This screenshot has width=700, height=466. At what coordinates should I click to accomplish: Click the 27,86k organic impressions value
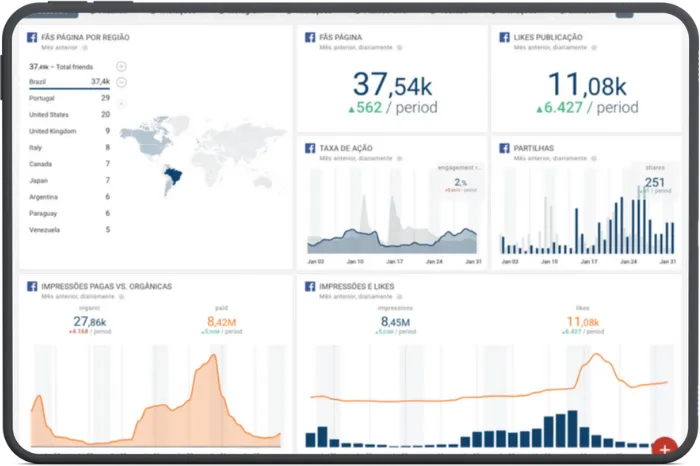coord(90,321)
